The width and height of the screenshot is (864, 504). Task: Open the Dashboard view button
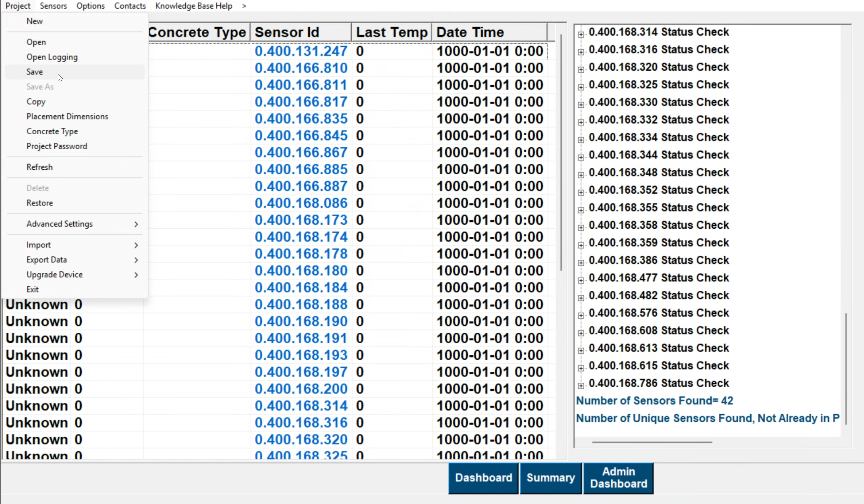click(x=483, y=478)
